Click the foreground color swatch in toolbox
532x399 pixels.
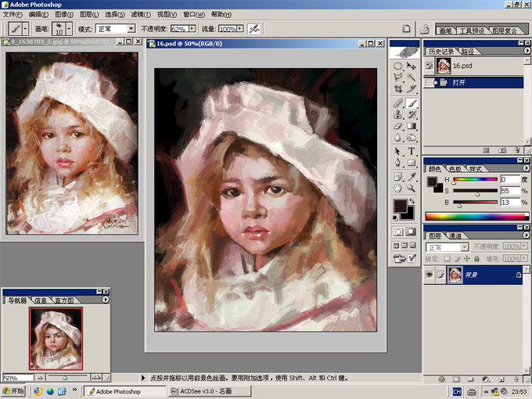[401, 206]
